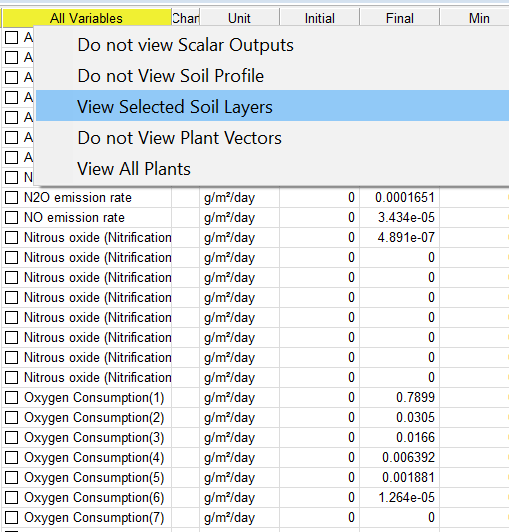The height and width of the screenshot is (532, 509).
Task: Check the Oxygen Consumption(7) checkbox
Action: click(x=12, y=517)
